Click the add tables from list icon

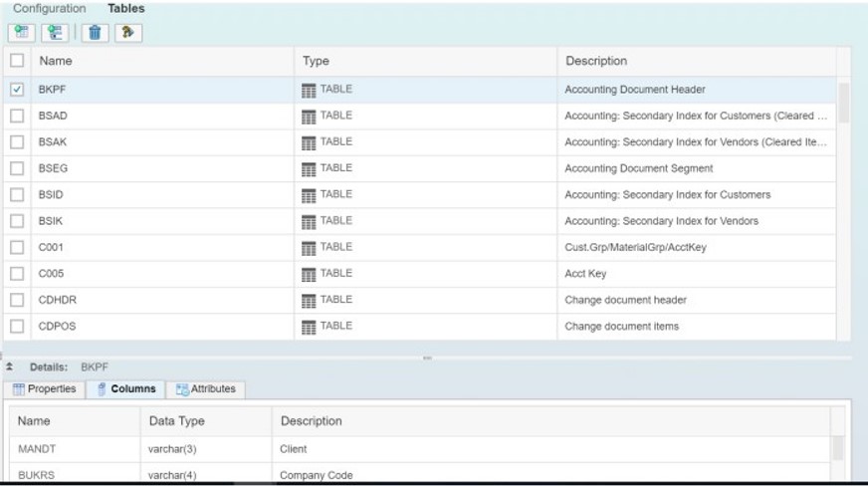point(55,32)
